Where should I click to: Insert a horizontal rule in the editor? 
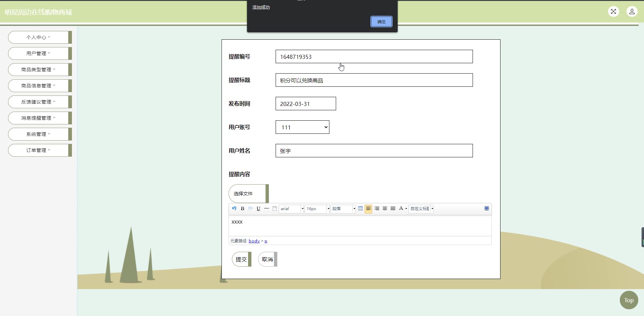tap(267, 208)
